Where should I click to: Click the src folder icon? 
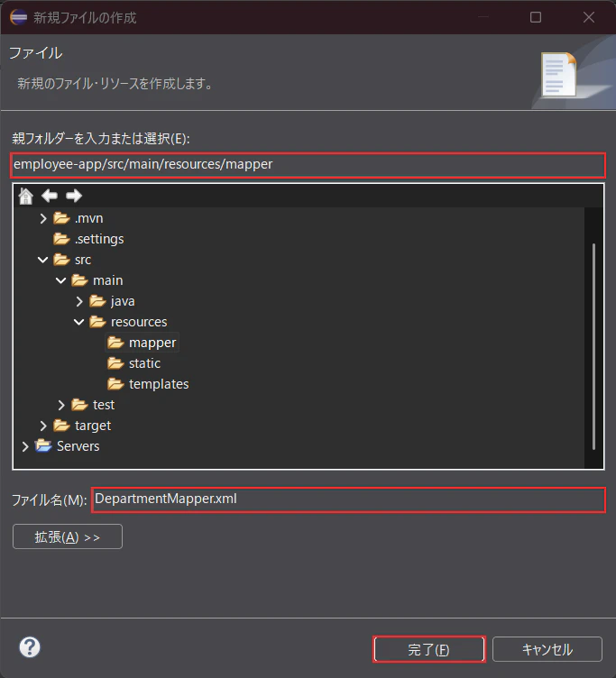[x=61, y=260]
